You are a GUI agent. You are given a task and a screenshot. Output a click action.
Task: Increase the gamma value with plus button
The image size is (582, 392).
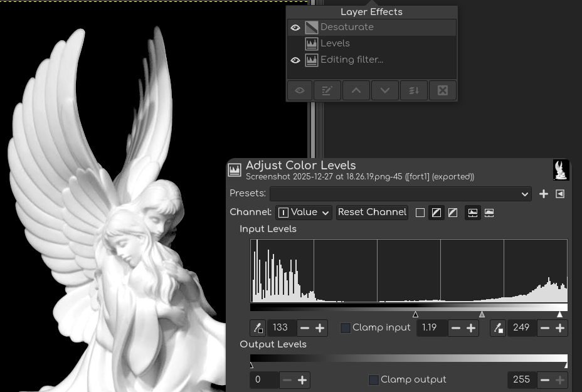pyautogui.click(x=472, y=328)
